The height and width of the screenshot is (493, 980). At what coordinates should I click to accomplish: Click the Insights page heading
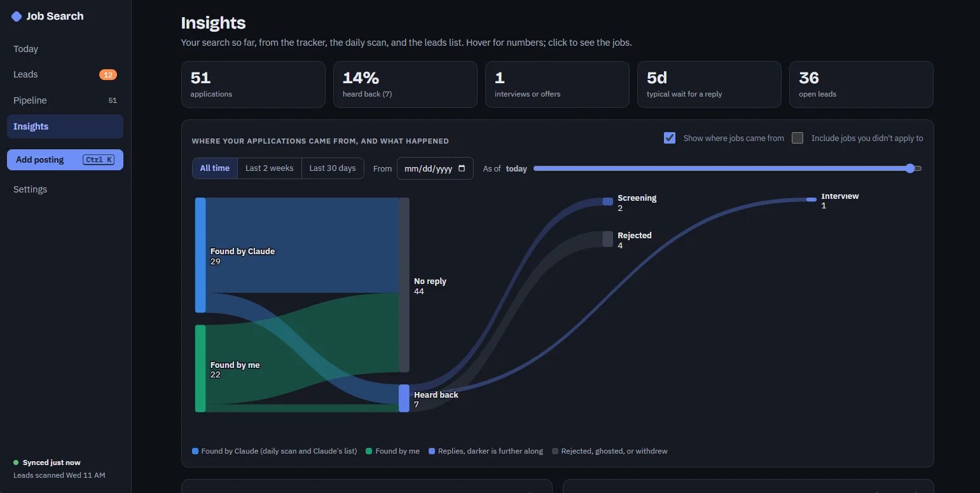coord(213,23)
